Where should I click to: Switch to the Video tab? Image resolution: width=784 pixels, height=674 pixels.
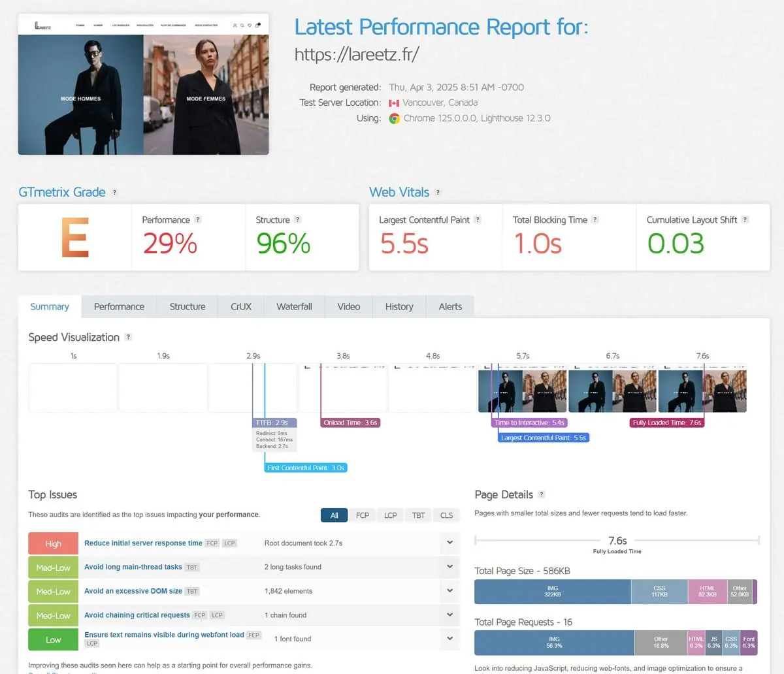(x=349, y=307)
